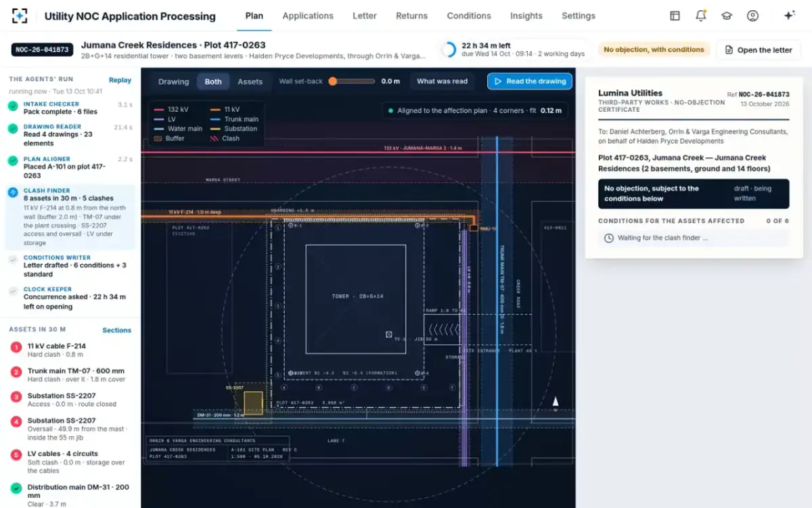
Task: Open the Letter tab
Action: click(365, 16)
